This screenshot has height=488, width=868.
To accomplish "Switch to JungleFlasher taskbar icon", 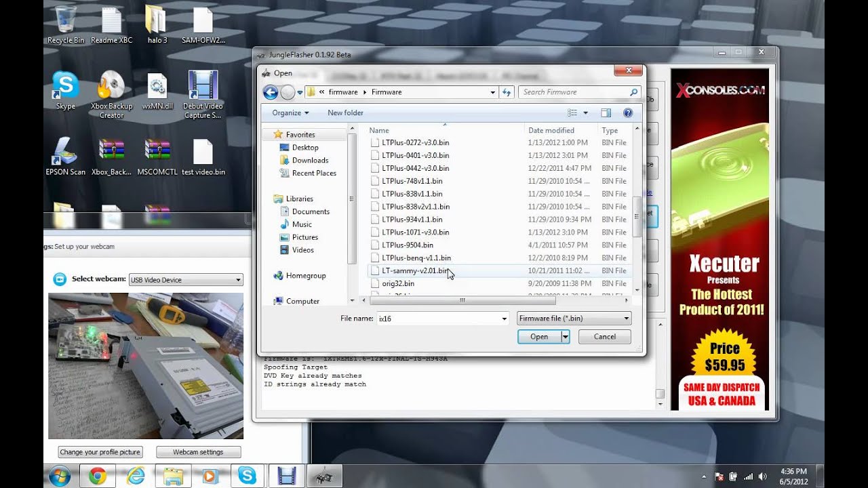I will coord(325,476).
